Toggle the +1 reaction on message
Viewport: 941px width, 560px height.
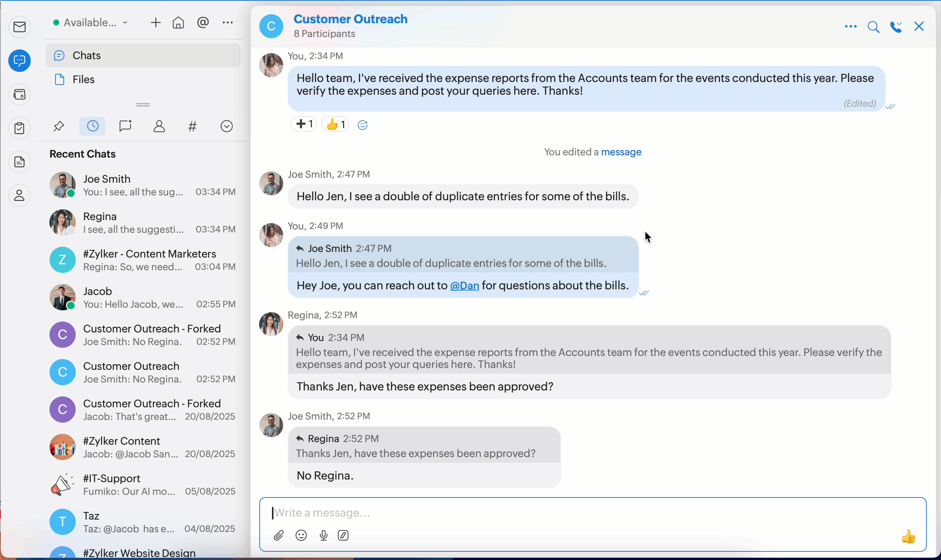click(x=304, y=124)
